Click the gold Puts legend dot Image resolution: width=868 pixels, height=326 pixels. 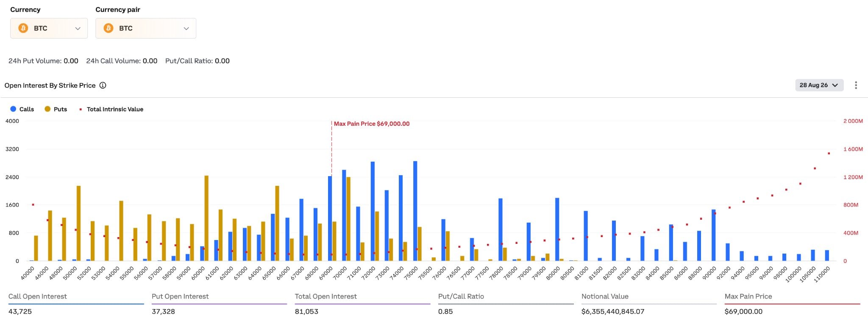click(x=47, y=109)
